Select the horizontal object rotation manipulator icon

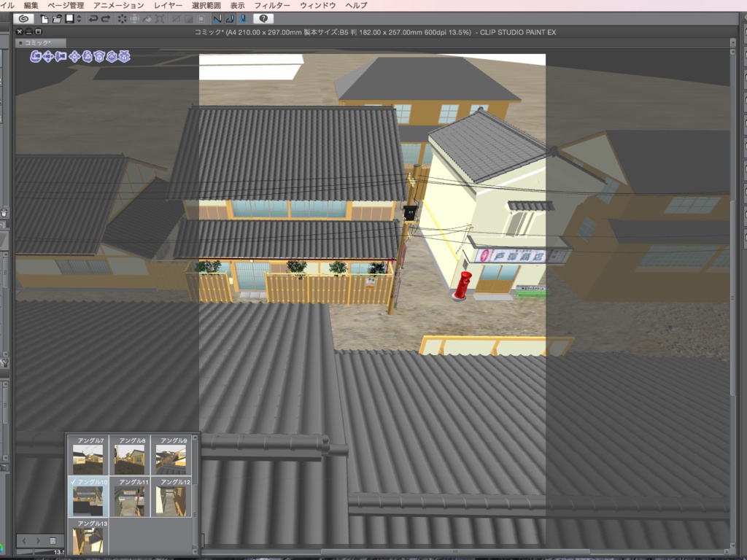coord(99,57)
